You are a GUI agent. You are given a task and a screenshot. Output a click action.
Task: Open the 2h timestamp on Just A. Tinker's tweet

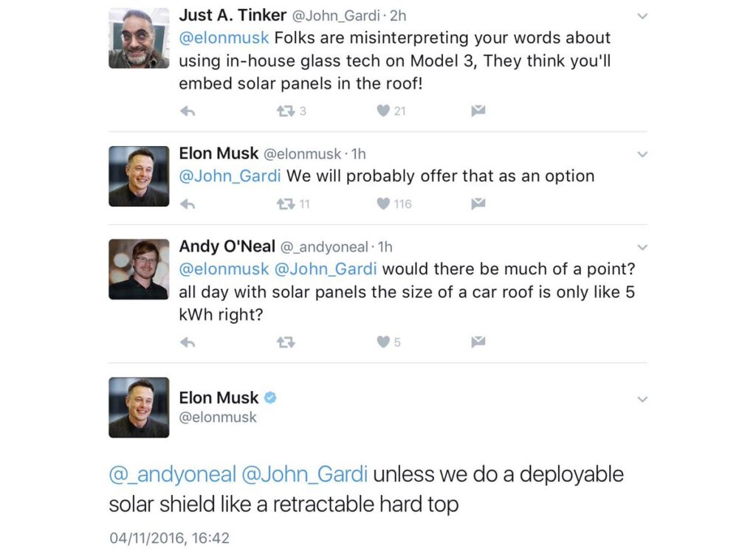pos(398,15)
